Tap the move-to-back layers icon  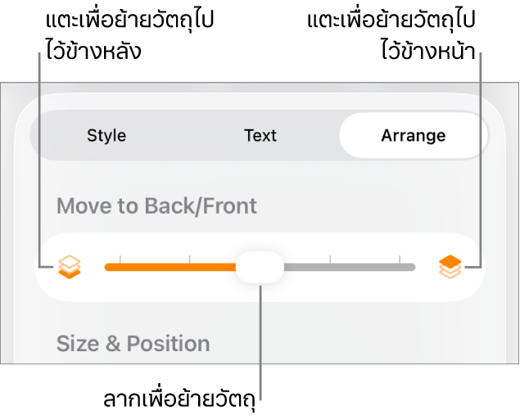tap(70, 267)
